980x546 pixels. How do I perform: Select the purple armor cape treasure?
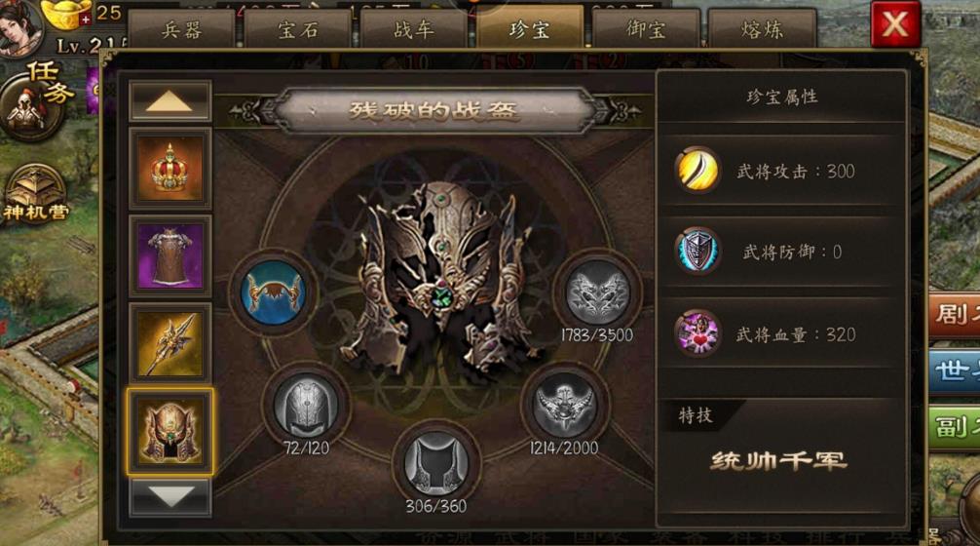(170, 255)
